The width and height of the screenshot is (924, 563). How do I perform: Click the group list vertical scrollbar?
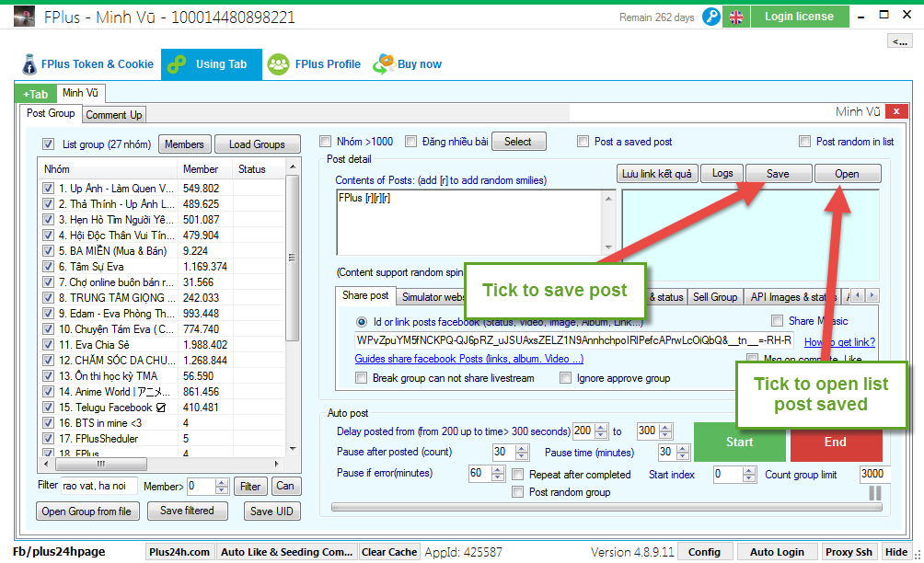(x=293, y=307)
